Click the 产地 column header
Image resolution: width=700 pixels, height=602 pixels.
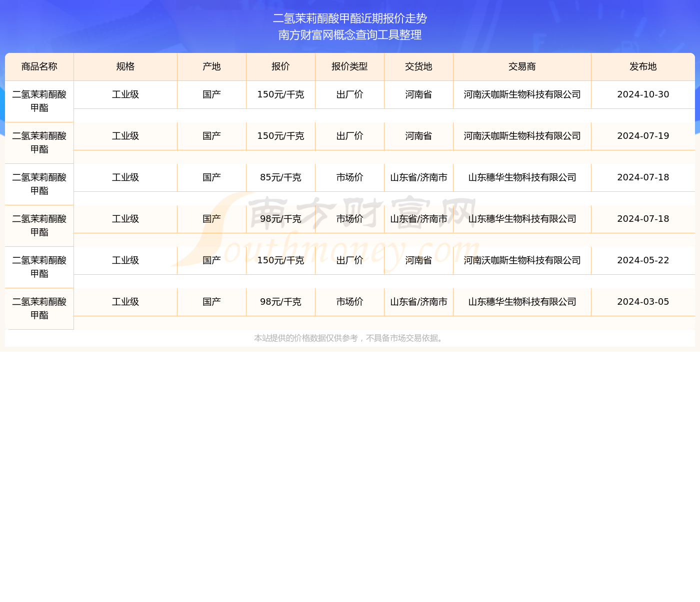pos(212,66)
